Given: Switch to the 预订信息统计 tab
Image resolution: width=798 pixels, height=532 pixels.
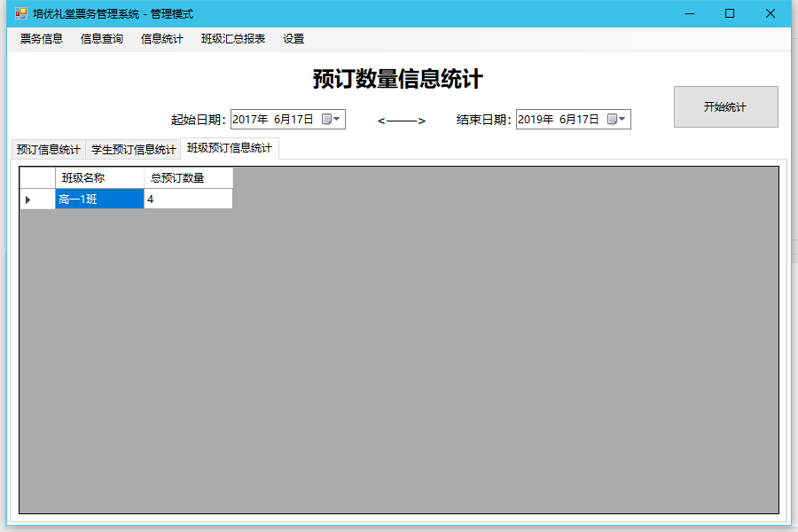Looking at the screenshot, I should [x=49, y=150].
